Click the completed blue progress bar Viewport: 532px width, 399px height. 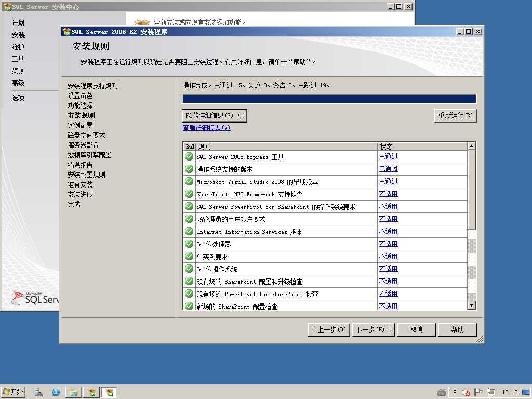tap(329, 99)
